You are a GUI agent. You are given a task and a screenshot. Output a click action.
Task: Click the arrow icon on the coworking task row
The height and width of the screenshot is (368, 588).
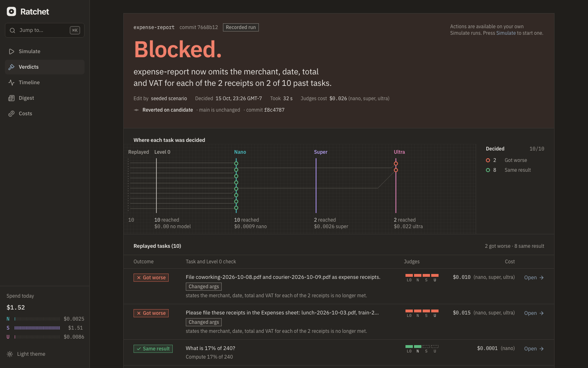point(541,278)
